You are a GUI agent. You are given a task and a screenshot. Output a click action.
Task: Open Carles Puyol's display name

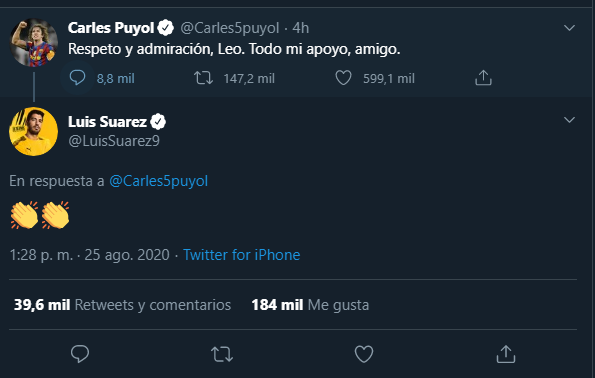pyautogui.click(x=111, y=28)
